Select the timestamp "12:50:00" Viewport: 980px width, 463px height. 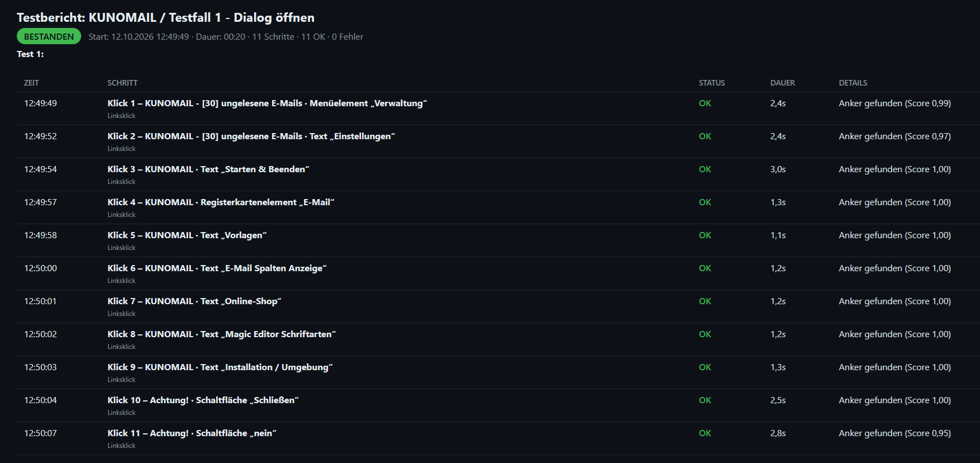(x=40, y=268)
